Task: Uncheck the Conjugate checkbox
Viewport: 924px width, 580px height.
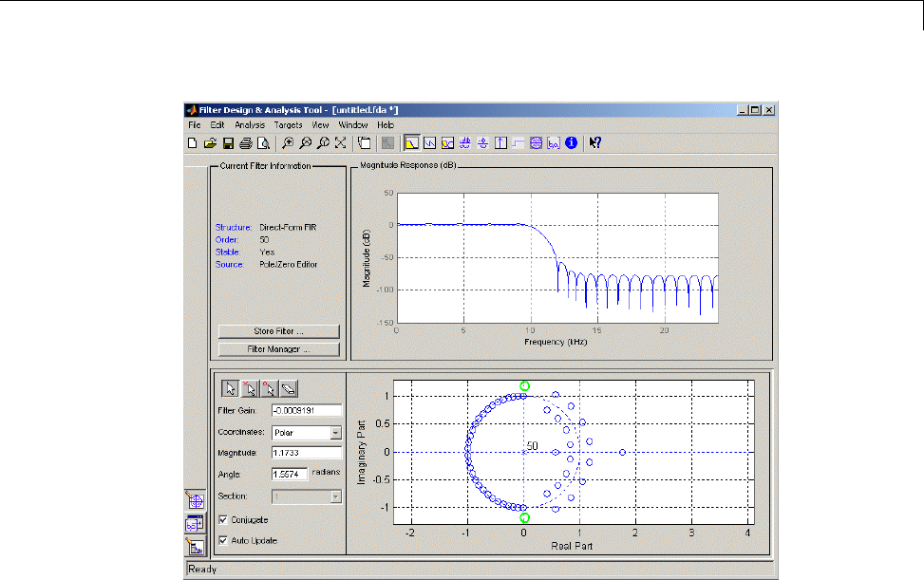Action: tap(223, 520)
